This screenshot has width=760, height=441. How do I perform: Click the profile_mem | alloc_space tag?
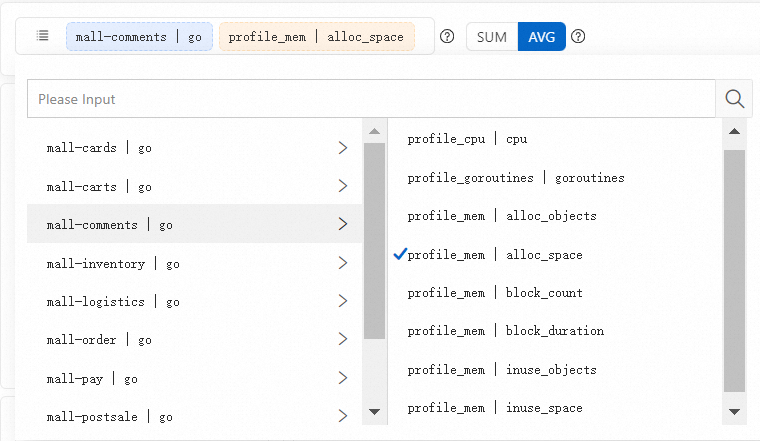point(316,37)
